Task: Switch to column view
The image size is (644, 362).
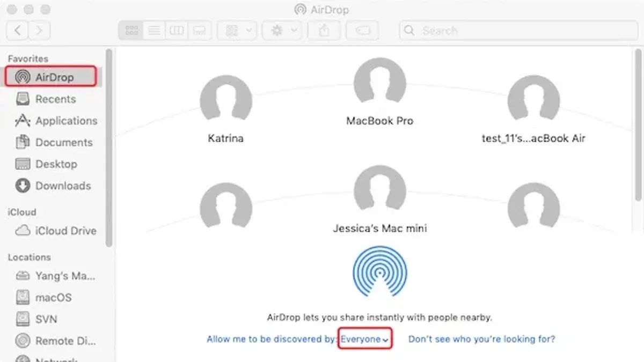Action: tap(177, 31)
